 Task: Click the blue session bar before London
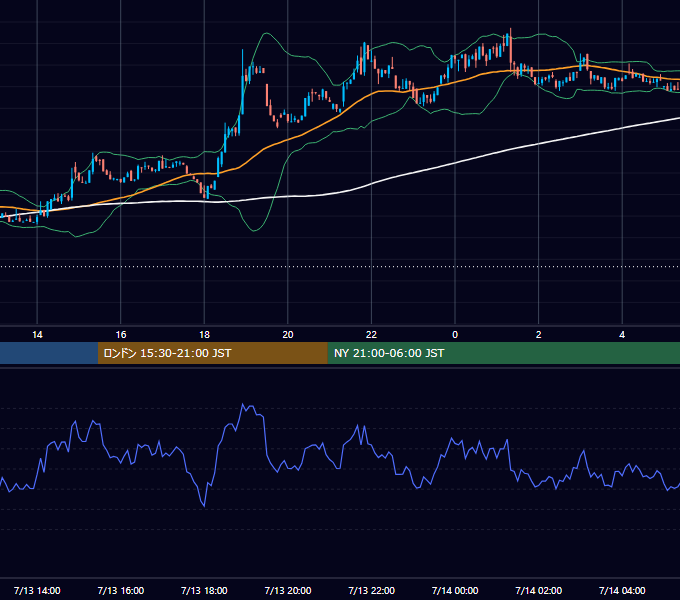point(49,353)
